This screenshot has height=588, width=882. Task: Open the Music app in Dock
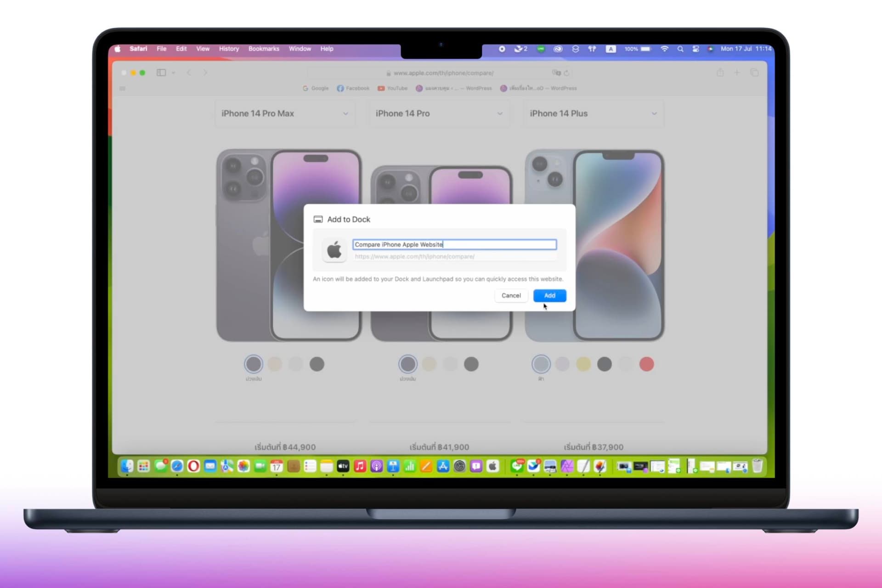(360, 466)
